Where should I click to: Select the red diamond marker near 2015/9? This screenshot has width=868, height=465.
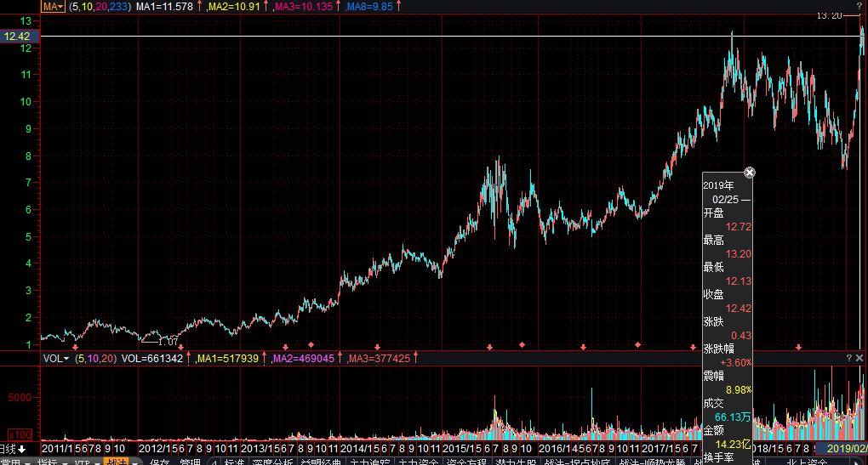522,344
